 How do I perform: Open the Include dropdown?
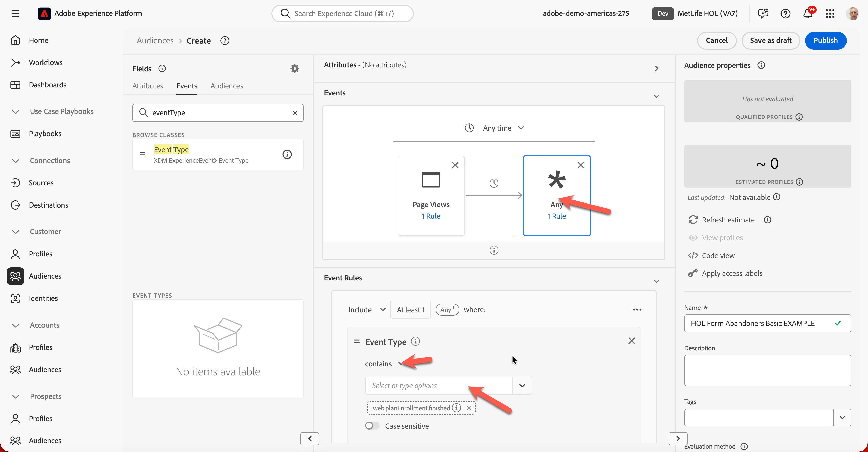click(367, 309)
